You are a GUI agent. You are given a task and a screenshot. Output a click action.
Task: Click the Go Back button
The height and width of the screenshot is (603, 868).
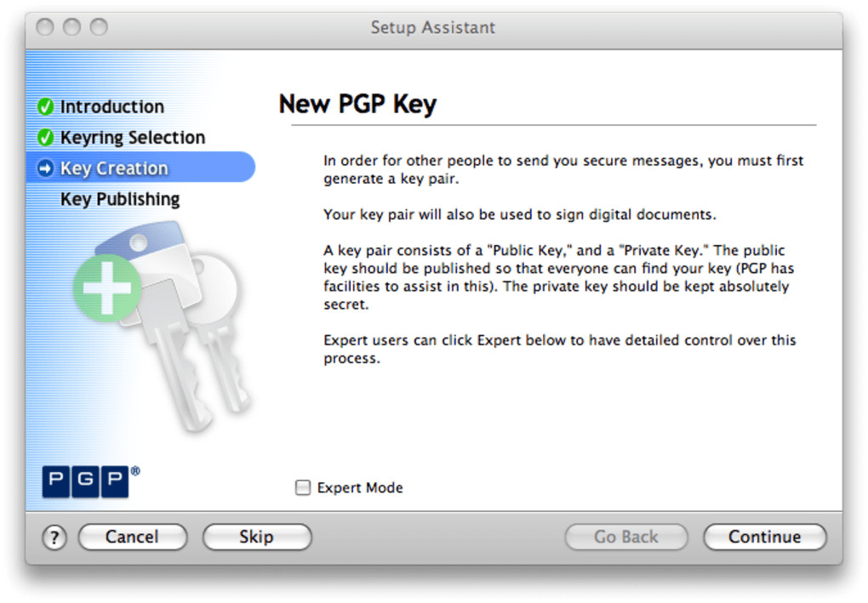click(625, 538)
